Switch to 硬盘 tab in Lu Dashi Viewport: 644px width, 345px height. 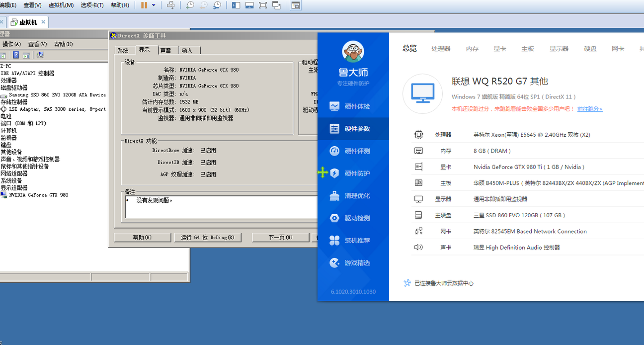(x=590, y=49)
